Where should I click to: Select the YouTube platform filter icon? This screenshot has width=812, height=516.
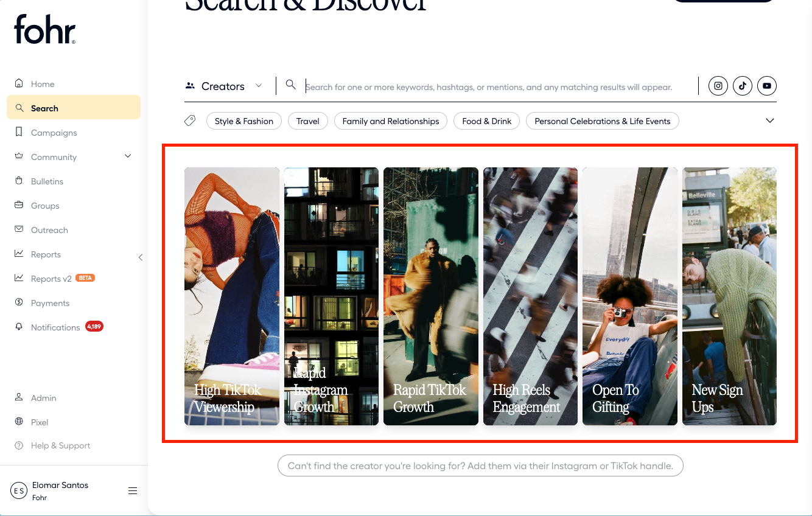[767, 86]
